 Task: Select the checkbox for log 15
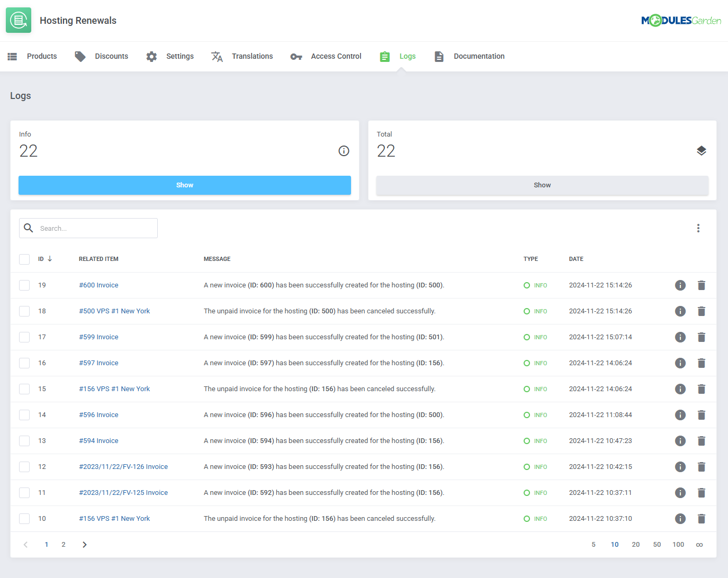pos(24,389)
